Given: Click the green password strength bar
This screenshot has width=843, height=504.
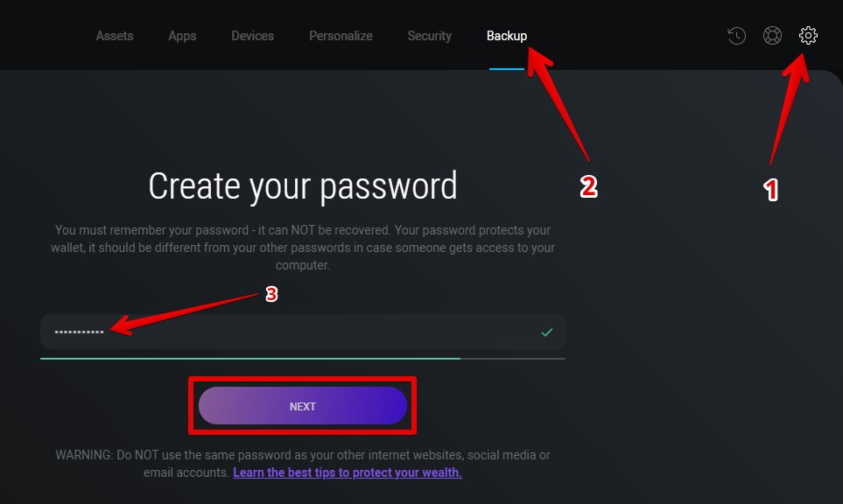Looking at the screenshot, I should [x=250, y=358].
